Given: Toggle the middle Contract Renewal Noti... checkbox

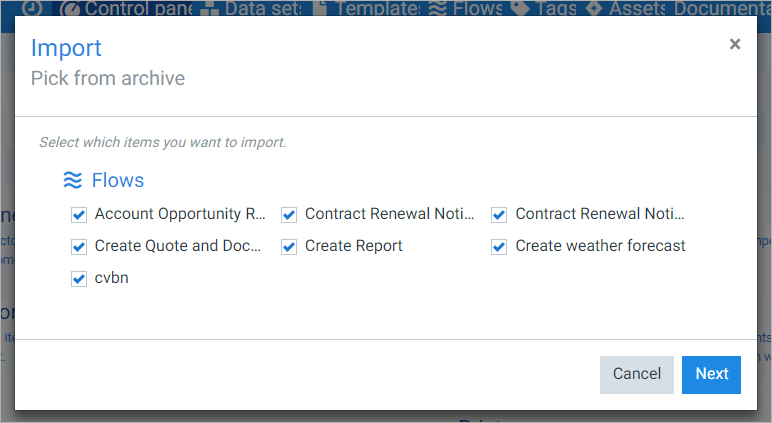Looking at the screenshot, I should 289,215.
